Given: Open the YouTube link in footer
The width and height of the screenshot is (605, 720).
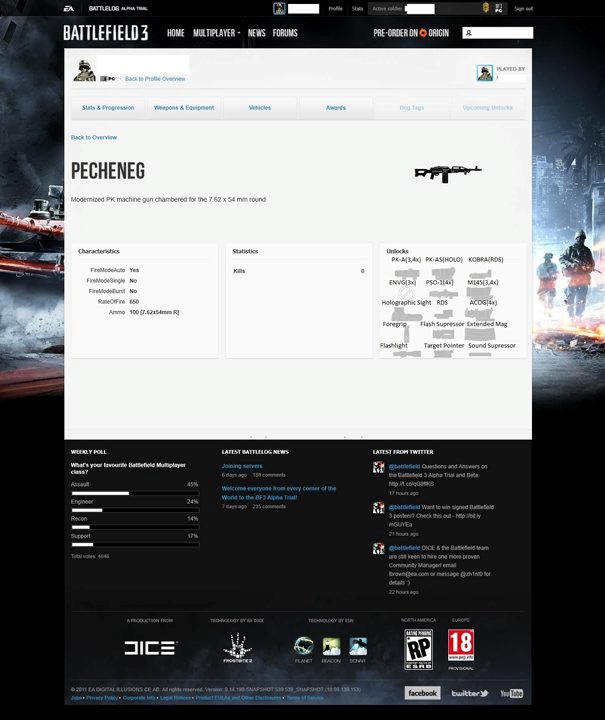Looking at the screenshot, I should coord(512,693).
